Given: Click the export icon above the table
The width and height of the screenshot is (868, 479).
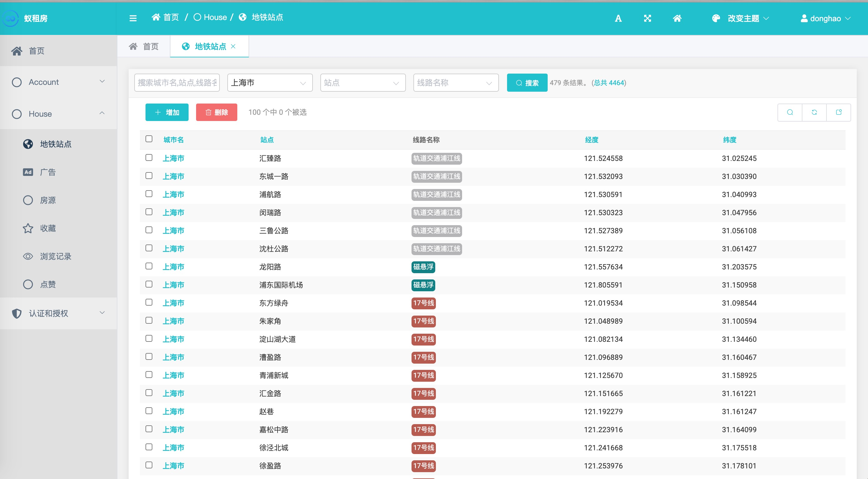Looking at the screenshot, I should (839, 113).
